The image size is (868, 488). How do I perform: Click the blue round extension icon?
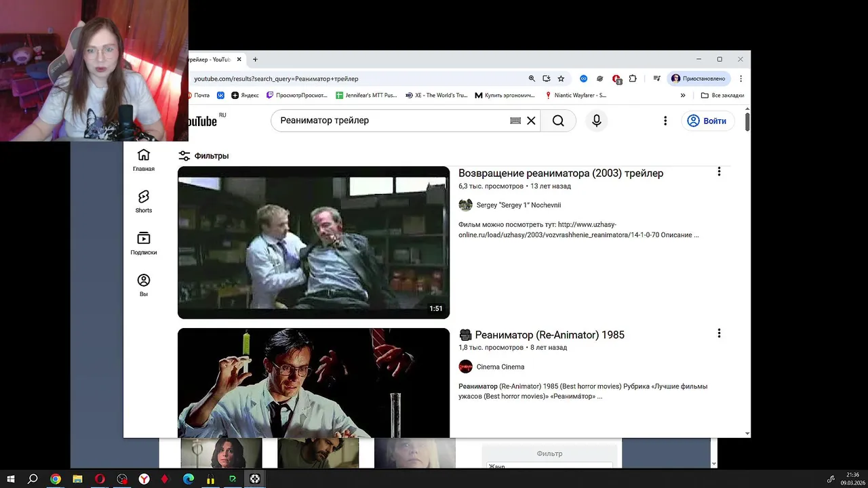(583, 79)
